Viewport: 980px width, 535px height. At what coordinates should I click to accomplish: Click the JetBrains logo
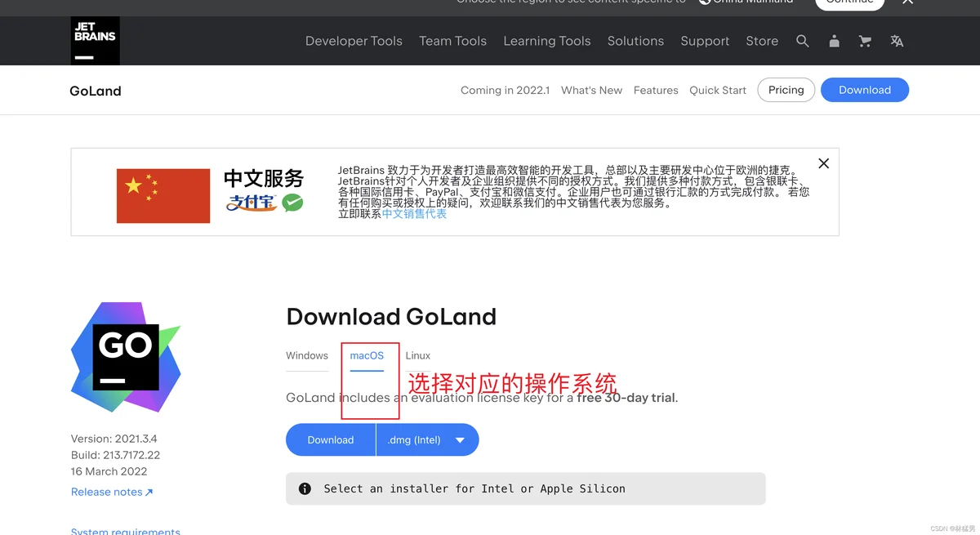point(96,41)
